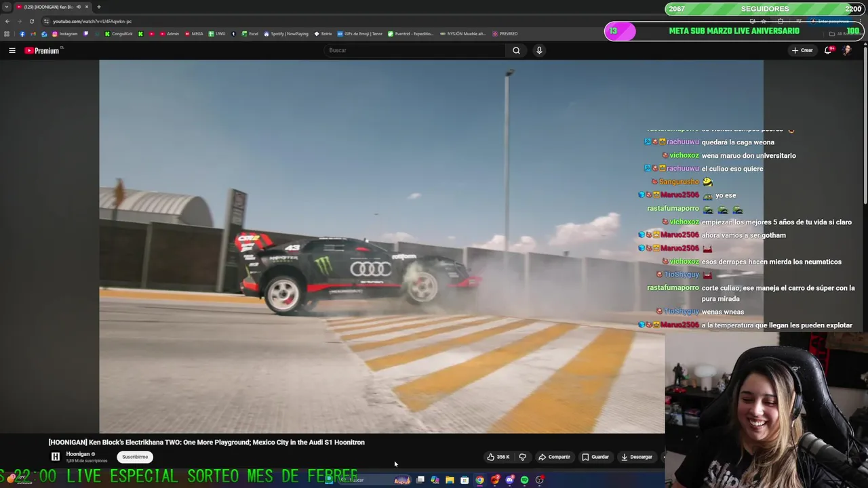The image size is (868, 488).
Task: Expand the tab search dropdown arrow
Action: 7,7
